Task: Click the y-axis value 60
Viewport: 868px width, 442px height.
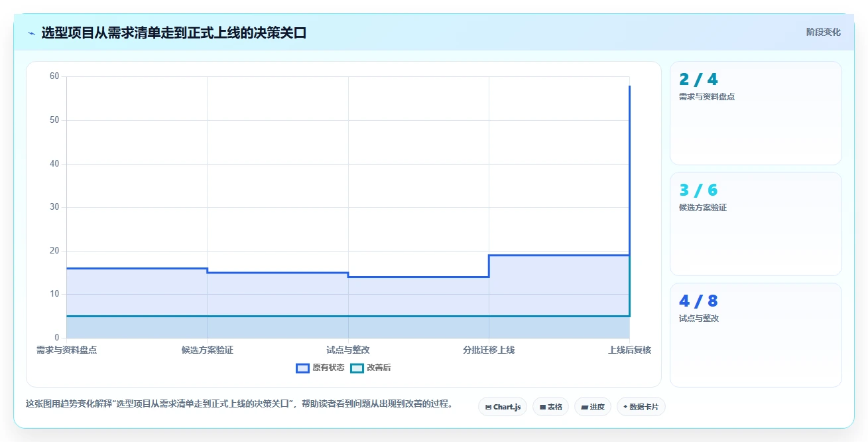Action: tap(54, 76)
